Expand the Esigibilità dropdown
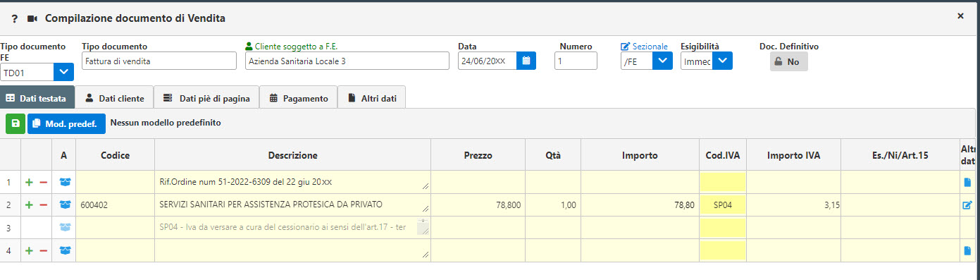This screenshot has width=980, height=280. click(x=723, y=61)
